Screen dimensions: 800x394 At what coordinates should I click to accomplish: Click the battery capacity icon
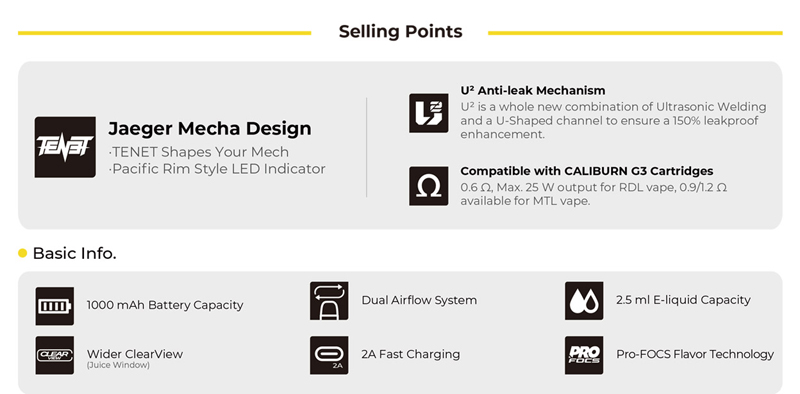55,306
